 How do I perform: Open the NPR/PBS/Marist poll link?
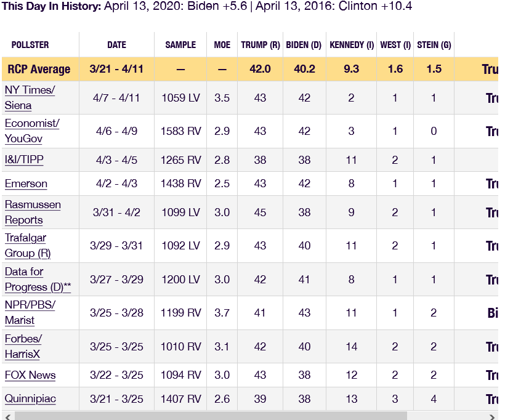[30, 312]
